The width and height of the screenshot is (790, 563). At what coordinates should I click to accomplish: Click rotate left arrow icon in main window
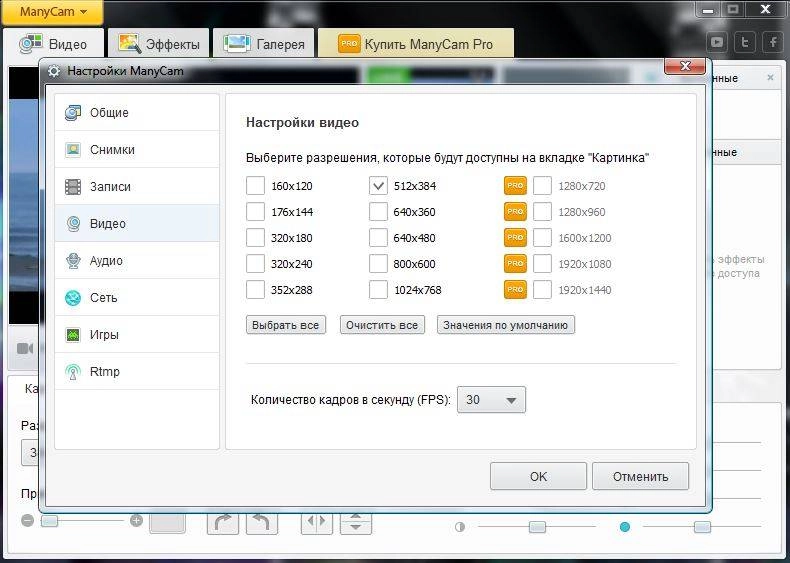pos(261,523)
